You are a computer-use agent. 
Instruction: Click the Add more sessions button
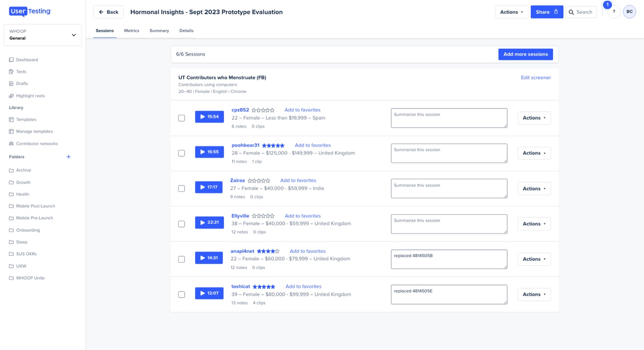pyautogui.click(x=526, y=54)
